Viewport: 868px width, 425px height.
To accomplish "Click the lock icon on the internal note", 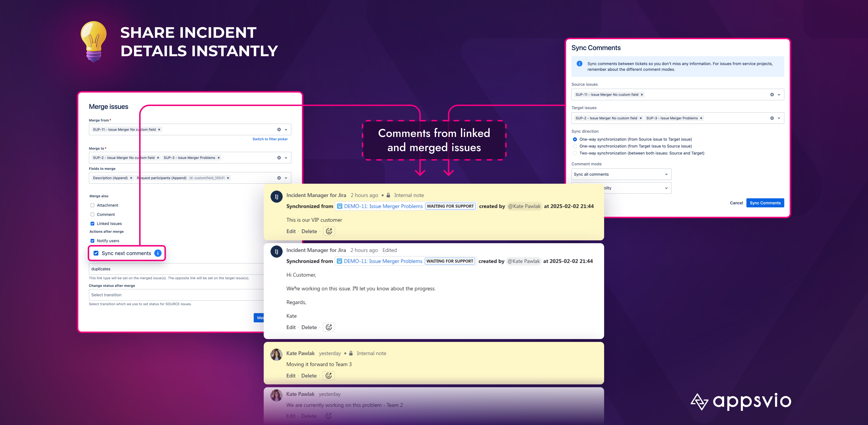I will click(388, 195).
